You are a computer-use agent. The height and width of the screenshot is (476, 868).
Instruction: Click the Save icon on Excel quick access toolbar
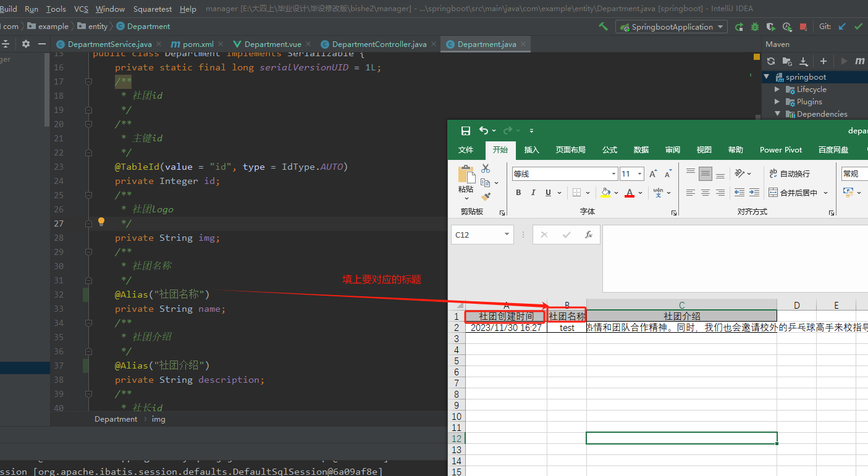click(466, 130)
